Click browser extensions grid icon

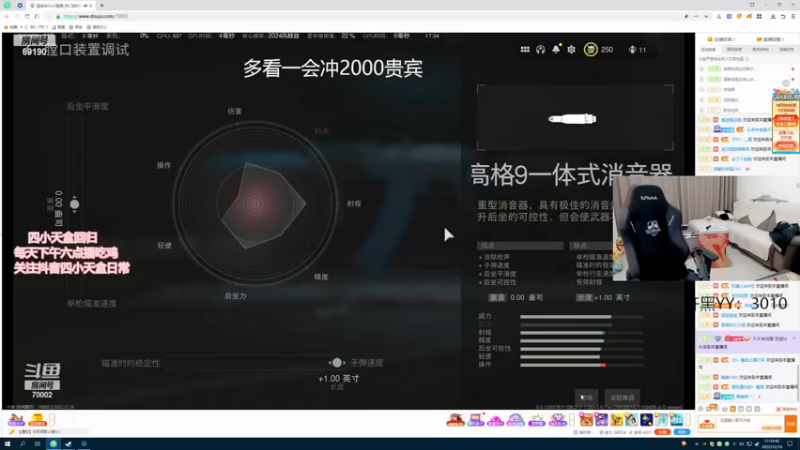coord(759,16)
